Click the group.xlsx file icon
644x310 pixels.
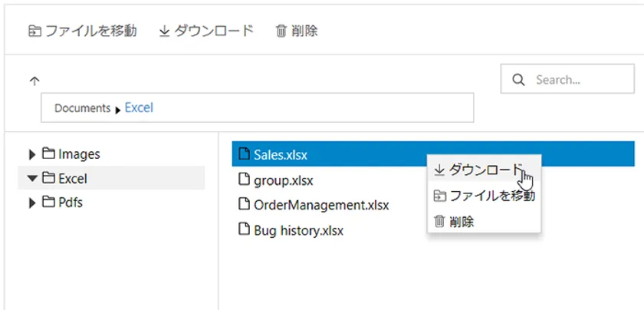tap(245, 180)
